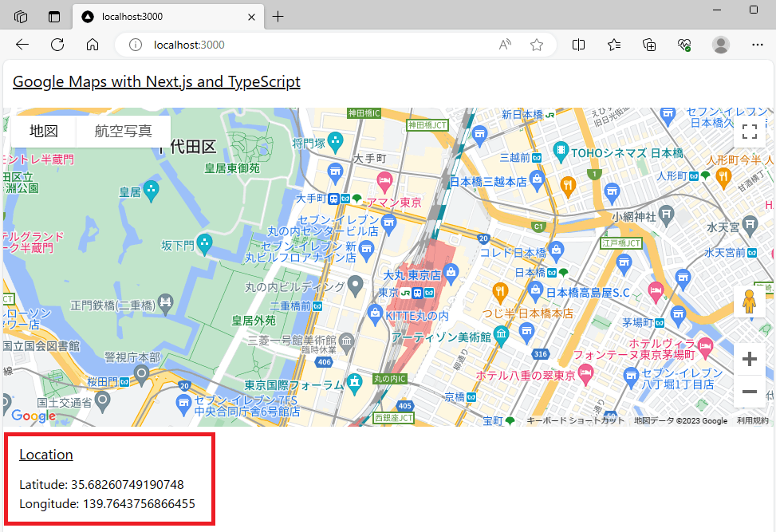
Task: Click the 東京 station label
Action: point(388,293)
